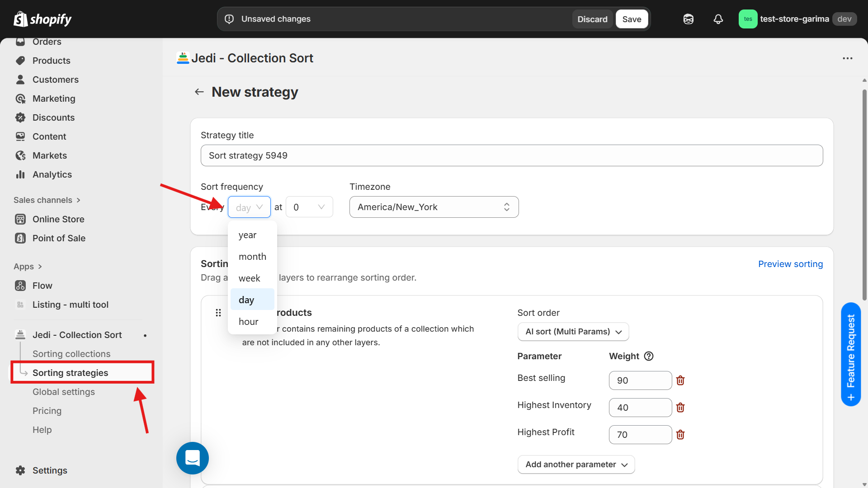Open the three-dot app menu
The image size is (868, 488).
848,58
